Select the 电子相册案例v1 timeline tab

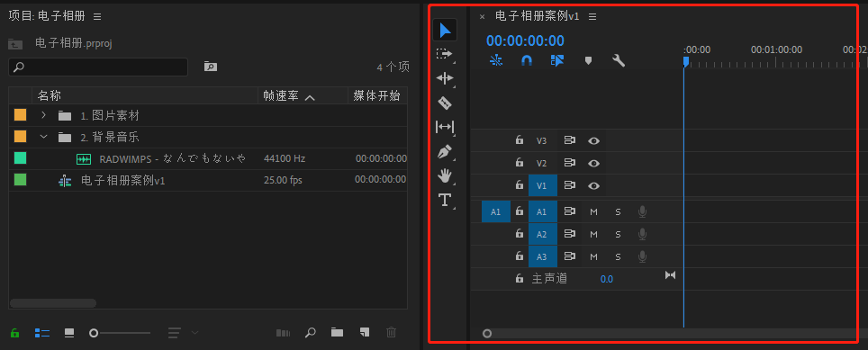pyautogui.click(x=537, y=16)
